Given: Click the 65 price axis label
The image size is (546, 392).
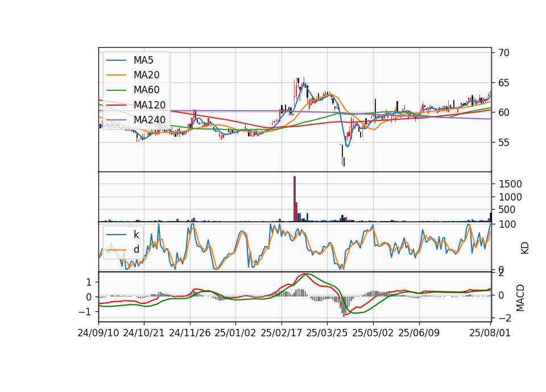Looking at the screenshot, I should click(x=503, y=83).
